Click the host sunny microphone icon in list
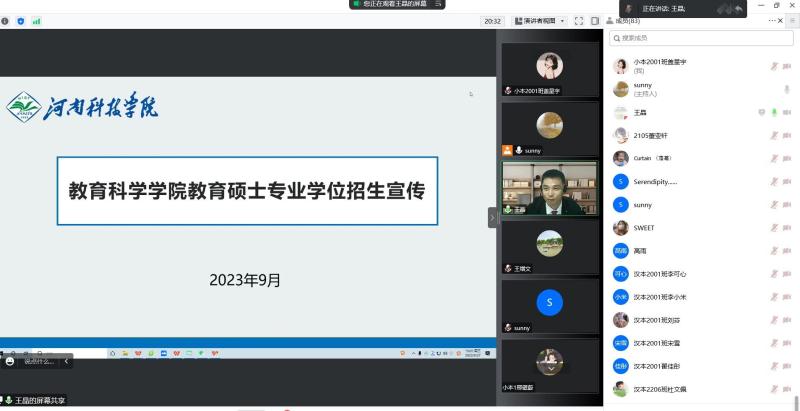 (787, 89)
